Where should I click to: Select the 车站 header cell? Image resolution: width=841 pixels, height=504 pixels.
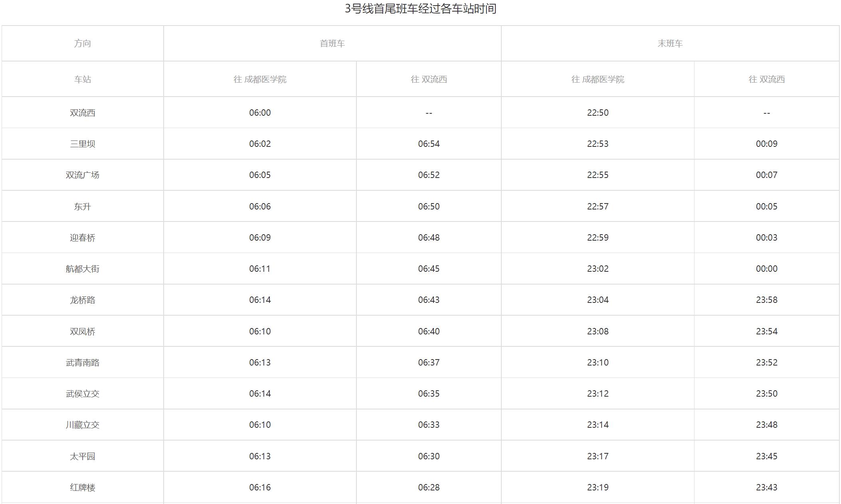pos(83,79)
